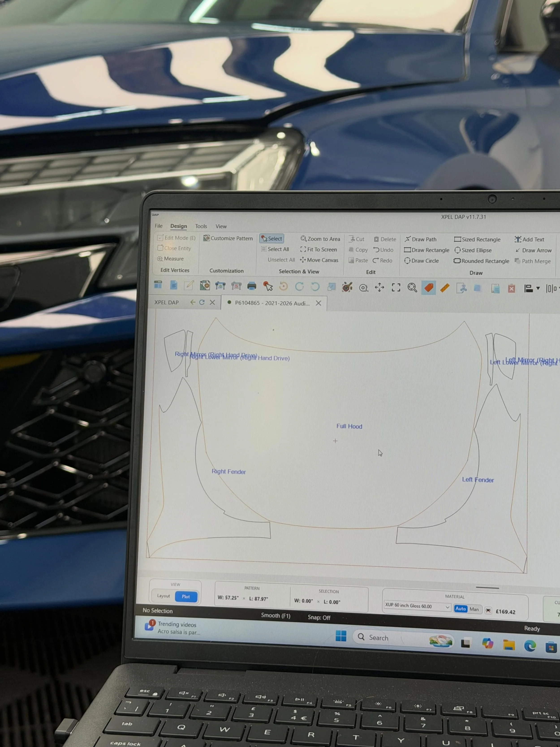Select the orange ruler measure icon

pyautogui.click(x=445, y=288)
